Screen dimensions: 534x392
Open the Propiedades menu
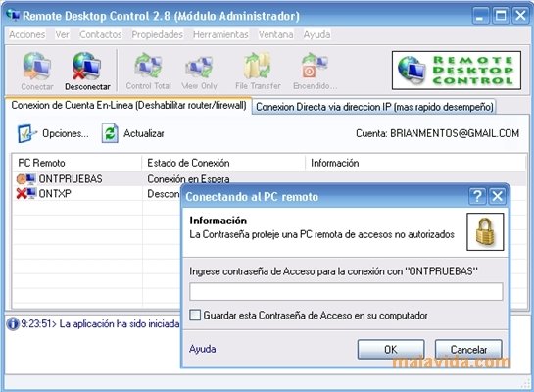pyautogui.click(x=158, y=34)
